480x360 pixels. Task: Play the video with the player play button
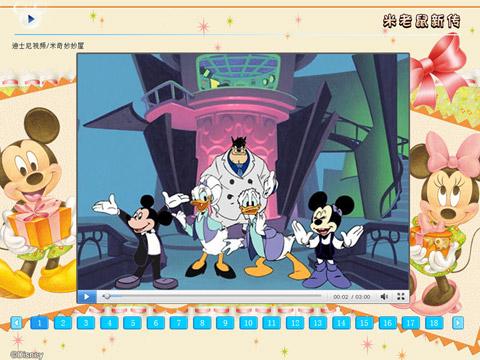tap(87, 296)
